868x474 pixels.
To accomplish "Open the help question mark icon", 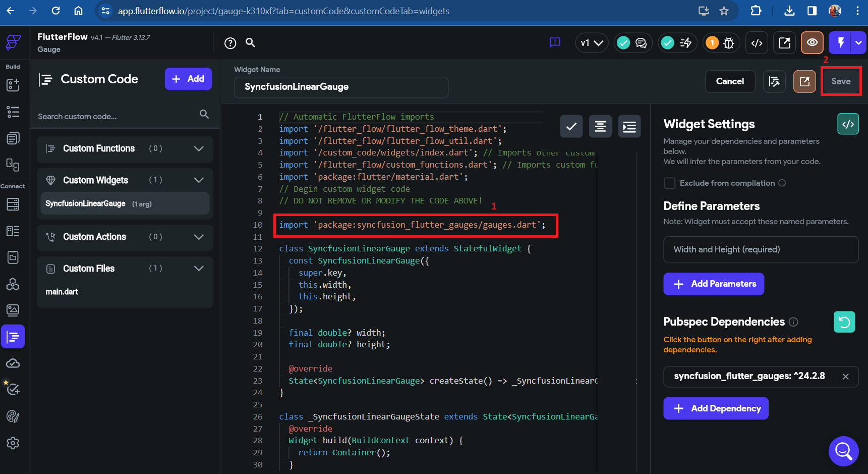I will point(230,43).
